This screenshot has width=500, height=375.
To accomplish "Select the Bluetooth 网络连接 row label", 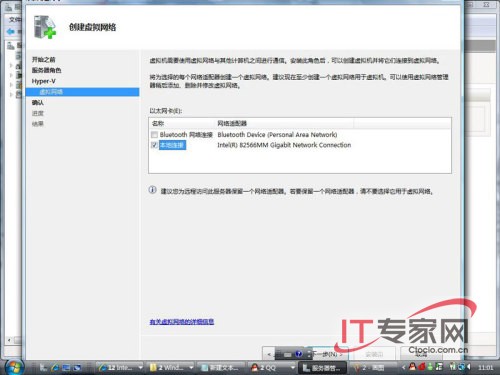I will [186, 135].
